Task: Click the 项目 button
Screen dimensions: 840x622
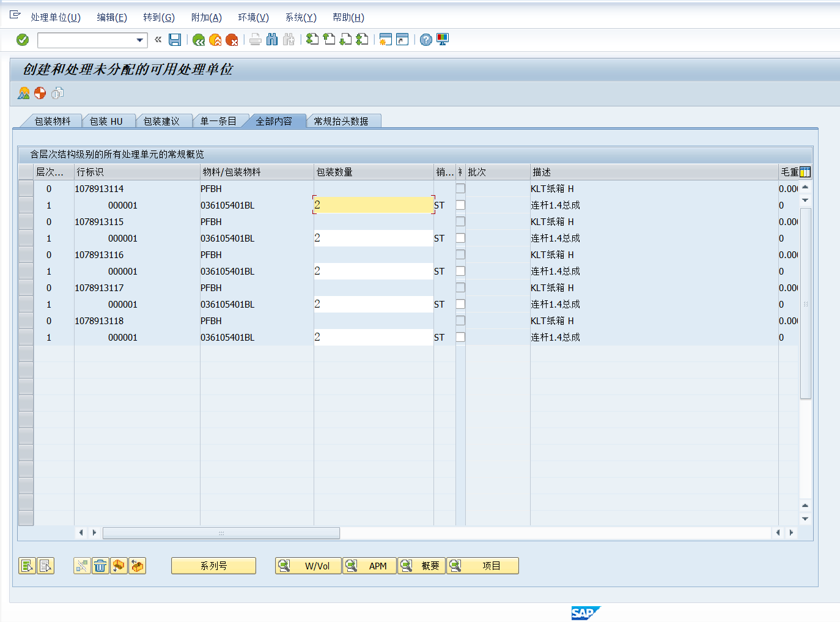Action: coord(482,566)
